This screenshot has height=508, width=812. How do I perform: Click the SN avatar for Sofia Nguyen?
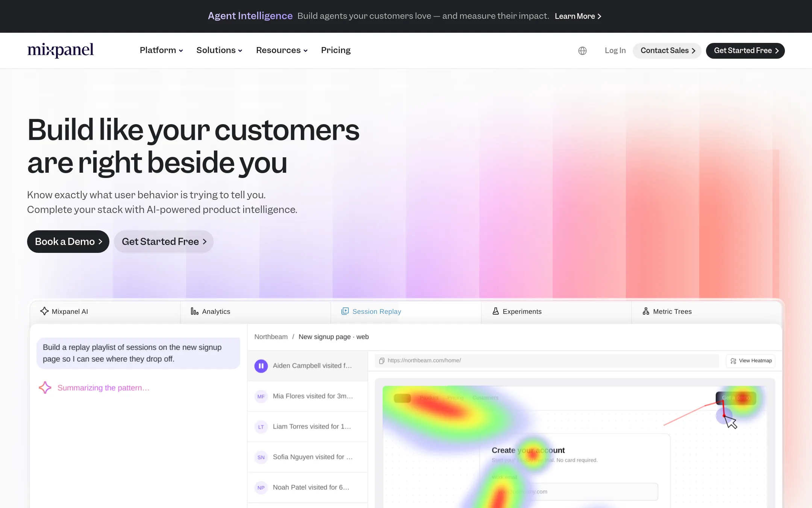tap(261, 457)
